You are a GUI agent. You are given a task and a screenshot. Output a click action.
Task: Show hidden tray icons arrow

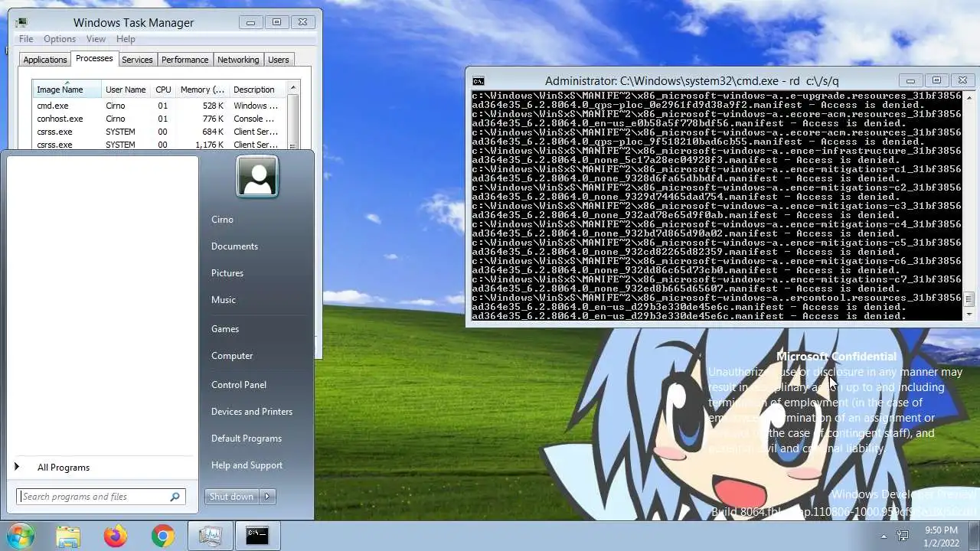(x=884, y=536)
